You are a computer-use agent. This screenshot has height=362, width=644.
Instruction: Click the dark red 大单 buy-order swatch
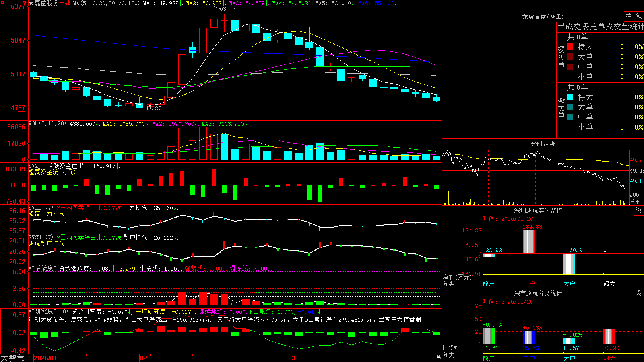570,57
